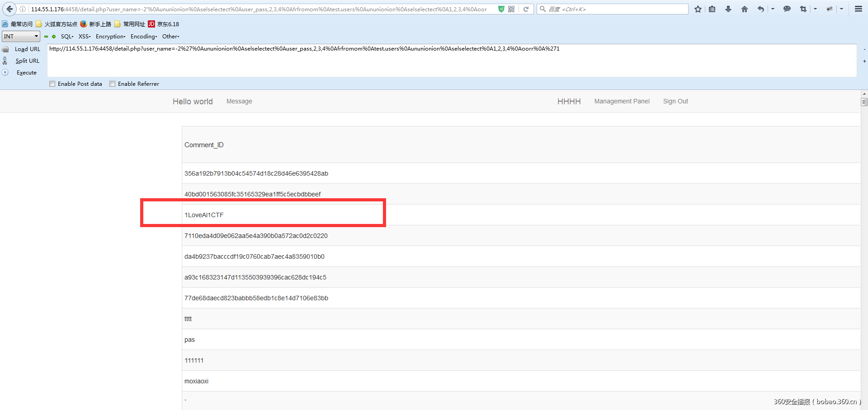This screenshot has width=868, height=410.
Task: Click the undo arrow toolbar icon
Action: click(x=761, y=9)
